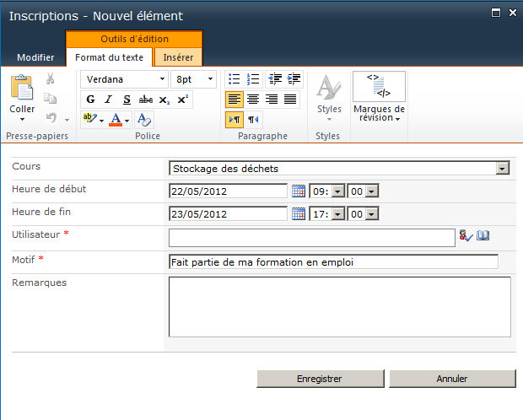Toggle strikethrough text formatting

tap(145, 100)
